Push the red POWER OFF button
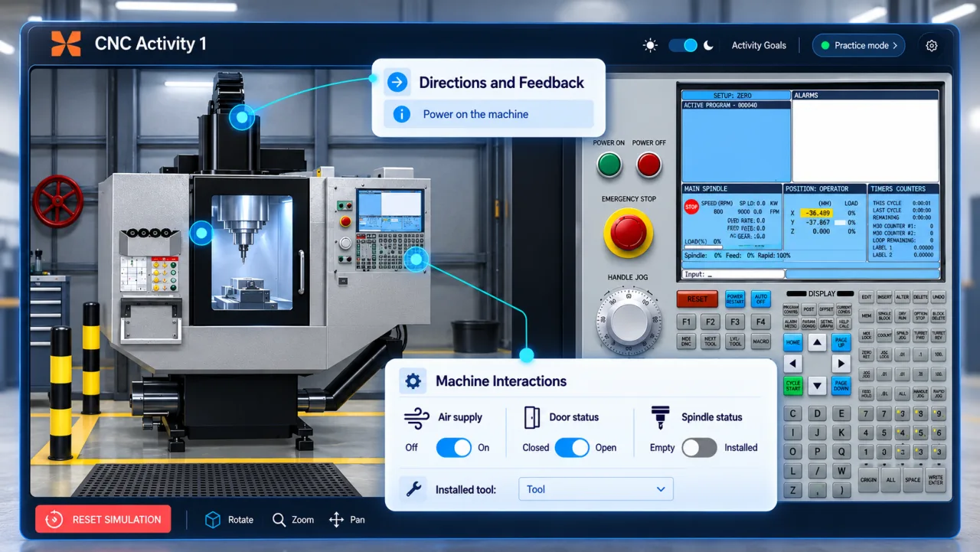This screenshot has width=980, height=552. point(649,165)
